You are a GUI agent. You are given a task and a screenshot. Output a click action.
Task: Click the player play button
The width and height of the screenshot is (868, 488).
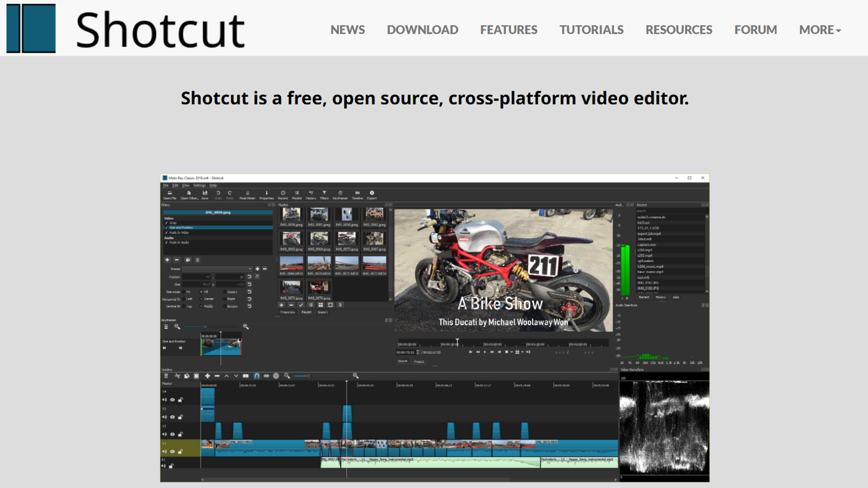coord(485,352)
